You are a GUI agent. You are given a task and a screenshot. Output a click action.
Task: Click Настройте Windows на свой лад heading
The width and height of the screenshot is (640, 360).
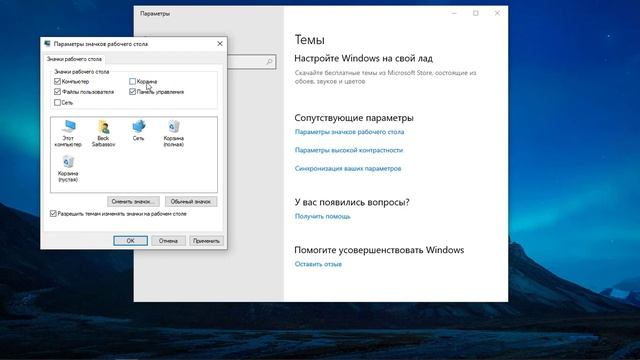point(363,58)
